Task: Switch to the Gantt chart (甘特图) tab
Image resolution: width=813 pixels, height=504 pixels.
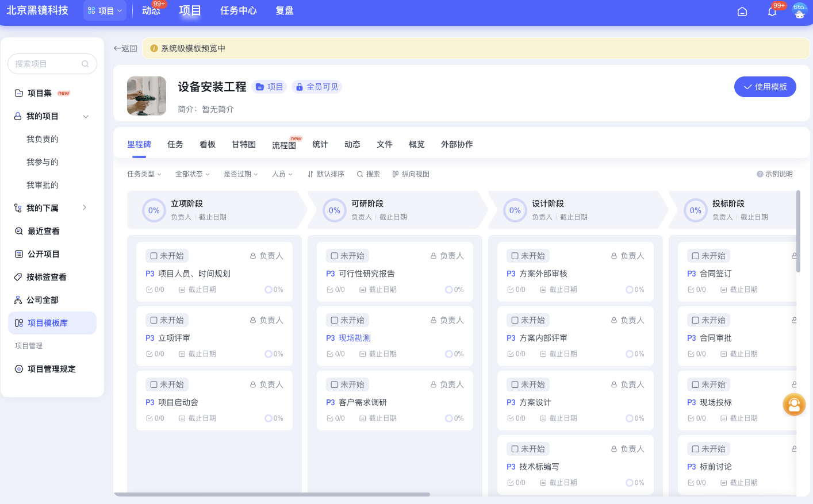Action: [244, 144]
